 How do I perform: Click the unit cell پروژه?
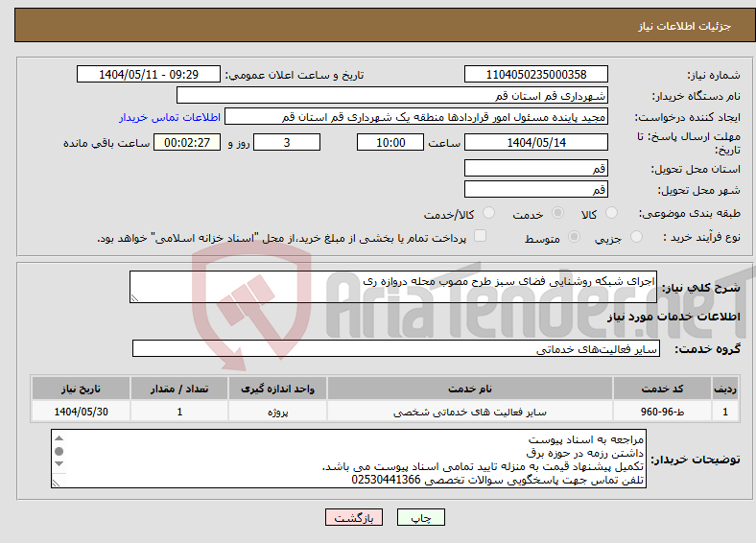point(277,412)
